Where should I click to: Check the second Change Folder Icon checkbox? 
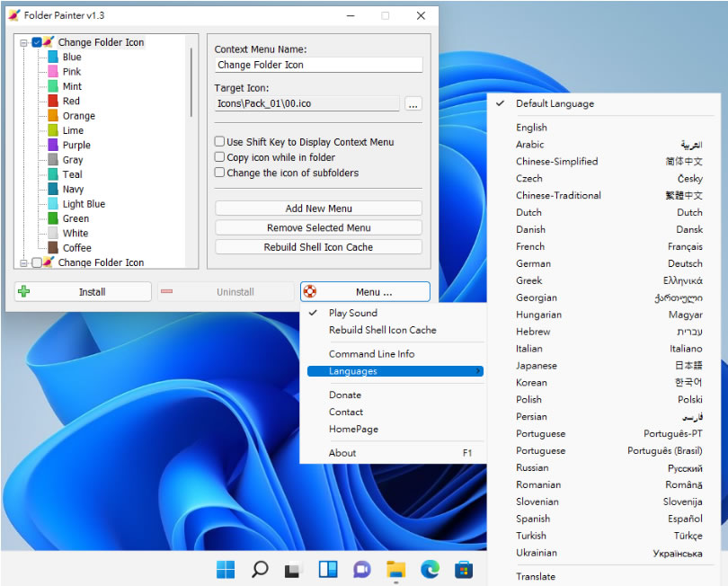(x=37, y=262)
